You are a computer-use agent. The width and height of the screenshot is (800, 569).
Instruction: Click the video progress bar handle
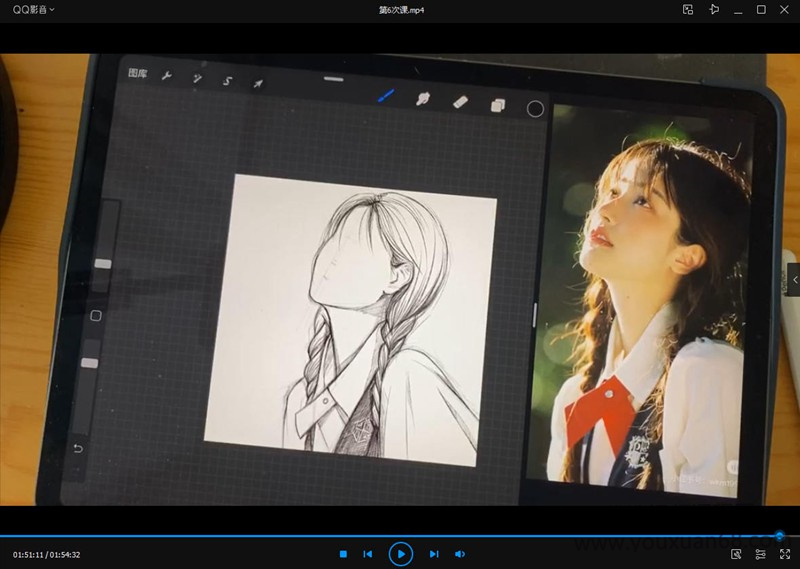[x=780, y=536]
